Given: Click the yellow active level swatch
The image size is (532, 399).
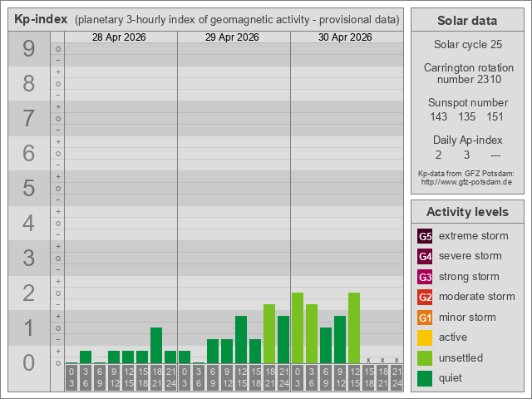Looking at the screenshot, I should (x=425, y=337).
